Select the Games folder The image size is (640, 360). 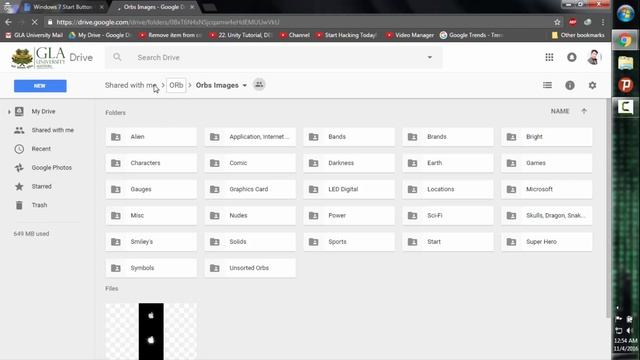click(x=547, y=163)
